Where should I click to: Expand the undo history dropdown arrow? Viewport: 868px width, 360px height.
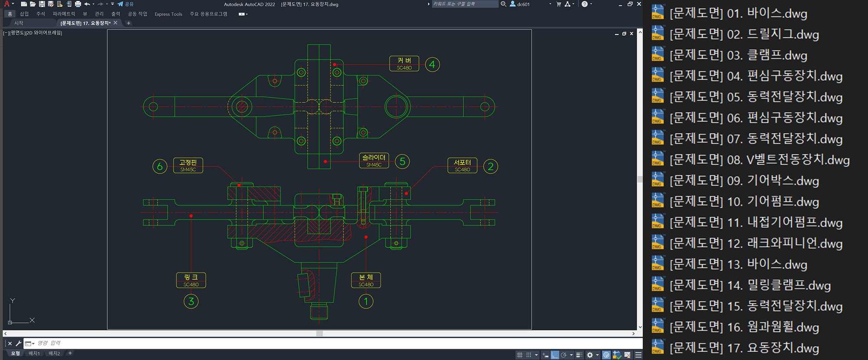click(93, 4)
